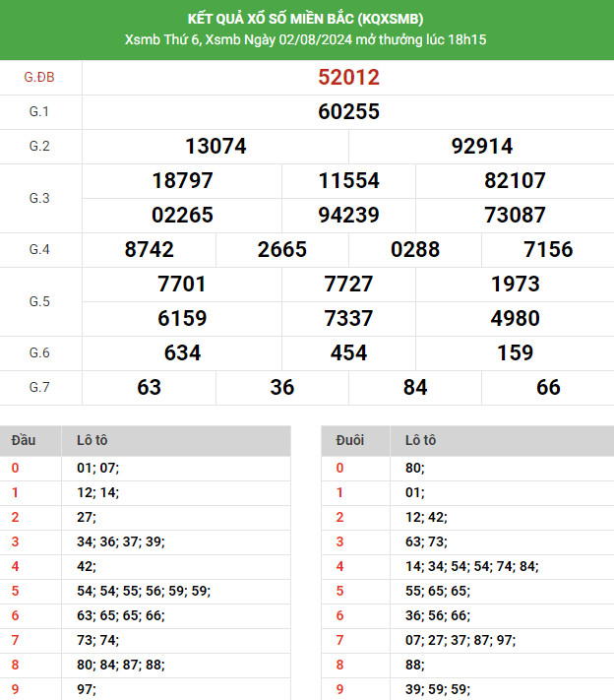
Task: Click the title 'KẾT QUẢ XỔ SỐ MIỀN BẮC (KQXSMB)'
Action: pyautogui.click(x=305, y=19)
